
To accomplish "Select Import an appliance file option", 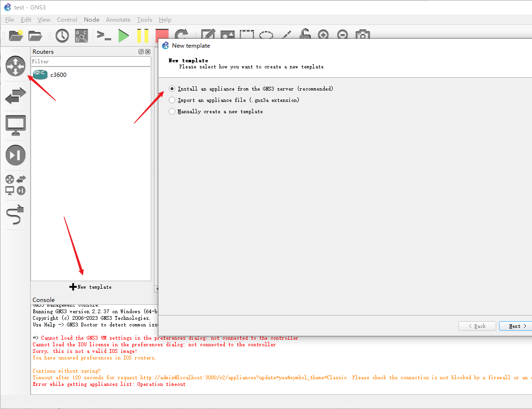I will pos(234,100).
